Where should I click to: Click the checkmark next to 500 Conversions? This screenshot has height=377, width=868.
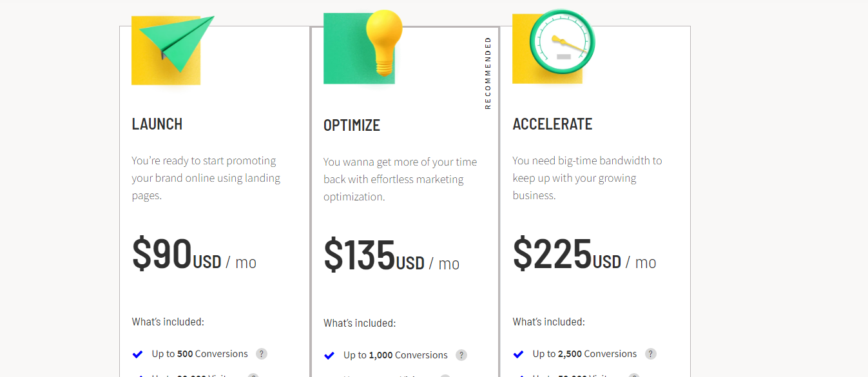point(137,354)
